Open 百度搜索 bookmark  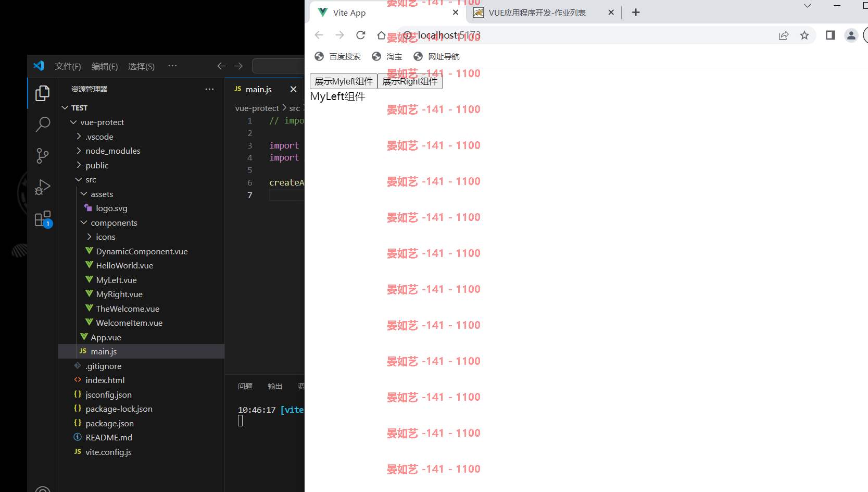click(x=338, y=56)
